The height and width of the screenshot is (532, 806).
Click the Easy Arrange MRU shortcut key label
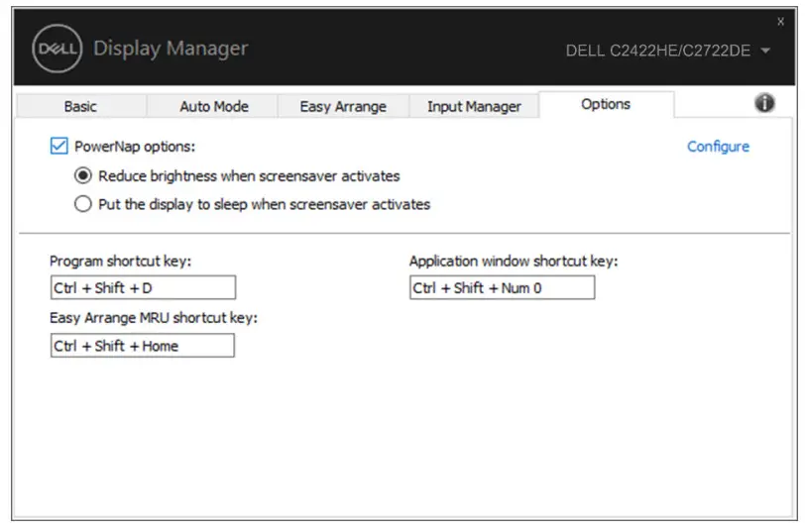(154, 318)
